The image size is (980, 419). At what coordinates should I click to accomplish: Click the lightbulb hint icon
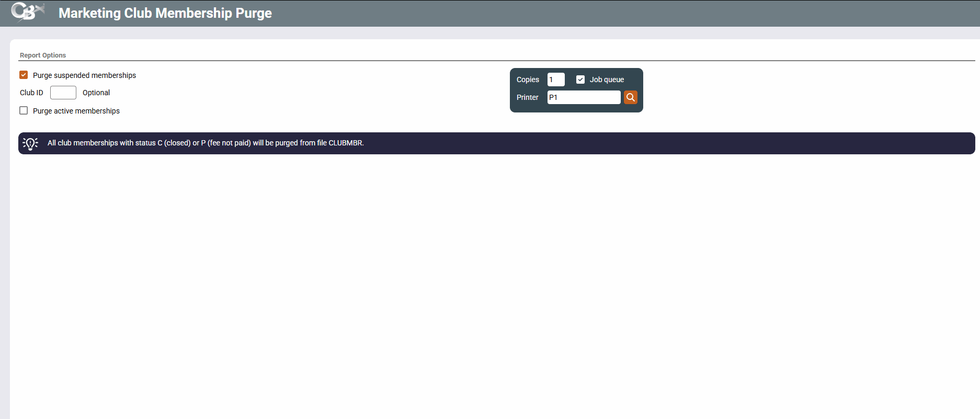click(30, 143)
